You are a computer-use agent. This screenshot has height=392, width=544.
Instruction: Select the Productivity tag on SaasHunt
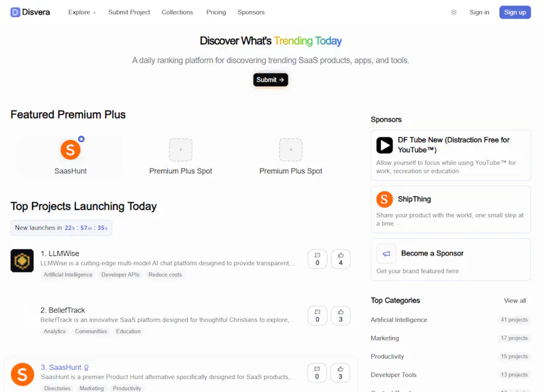pos(127,389)
